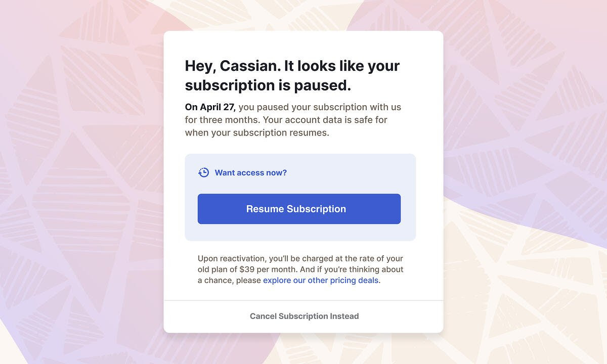This screenshot has width=607, height=364.
Task: Choose Cancel Subscription Instead
Action: (304, 316)
